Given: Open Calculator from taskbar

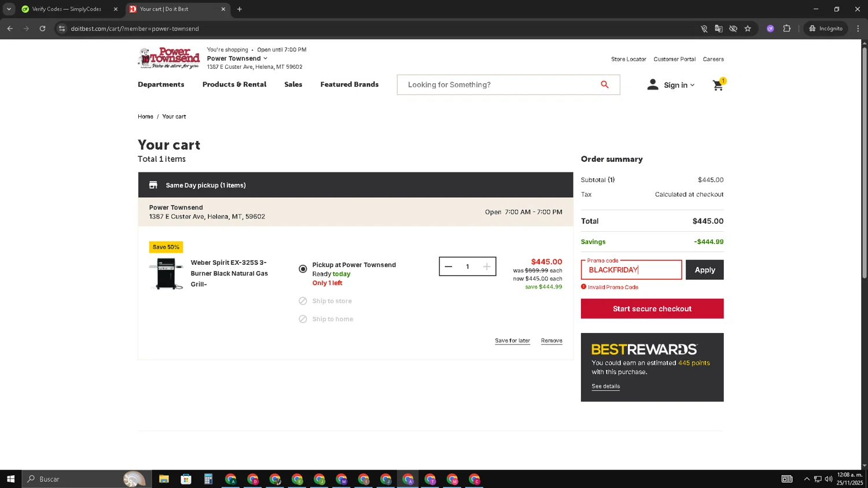Looking at the screenshot, I should pyautogui.click(x=208, y=479).
